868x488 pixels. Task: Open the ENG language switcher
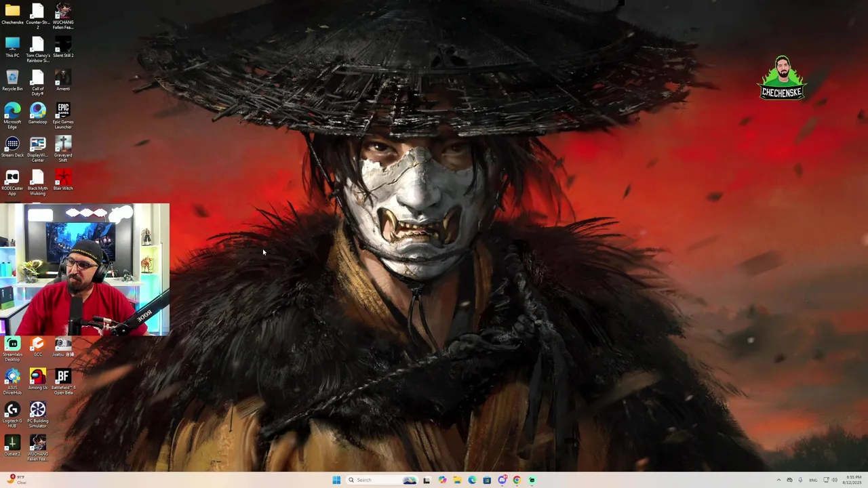pos(813,480)
